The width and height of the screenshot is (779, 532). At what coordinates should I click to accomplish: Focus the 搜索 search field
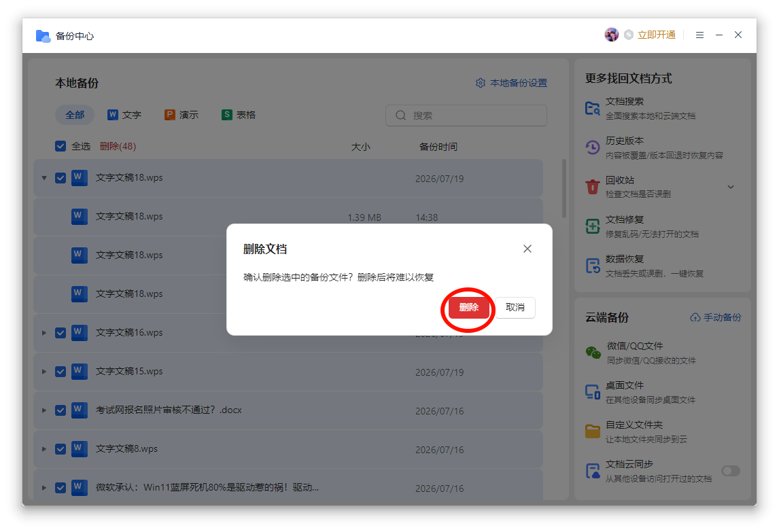[x=466, y=116]
